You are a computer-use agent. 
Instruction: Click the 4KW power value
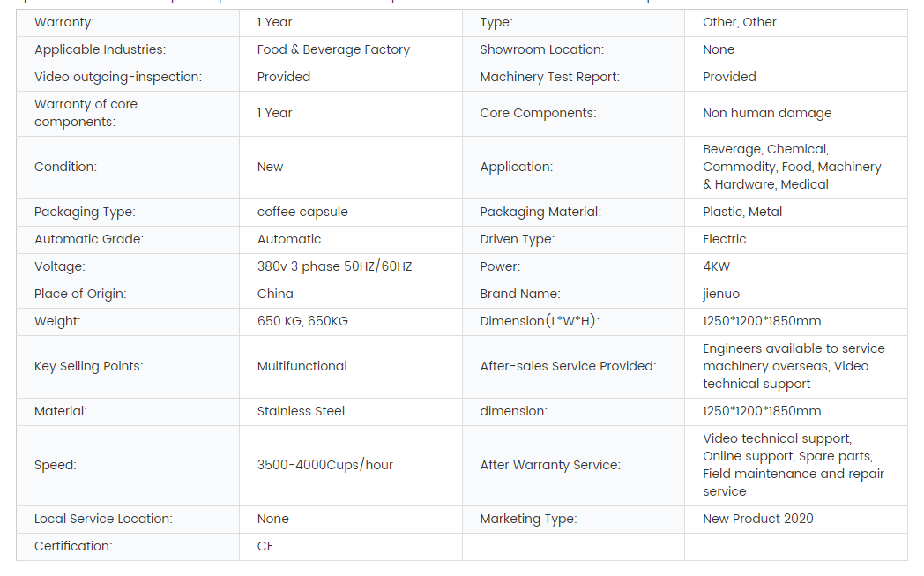(716, 266)
